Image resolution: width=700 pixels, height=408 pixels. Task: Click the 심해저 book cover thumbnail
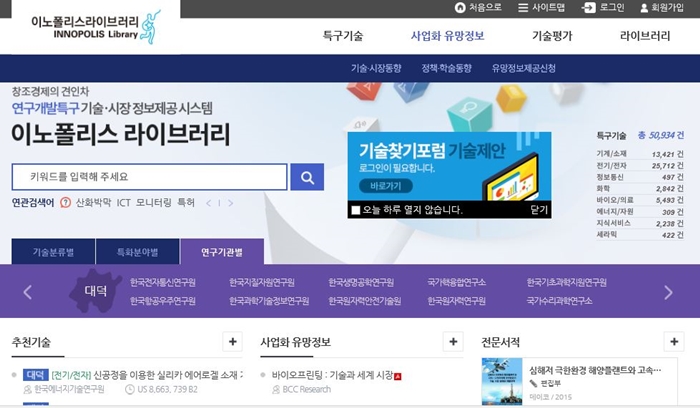coord(502,381)
